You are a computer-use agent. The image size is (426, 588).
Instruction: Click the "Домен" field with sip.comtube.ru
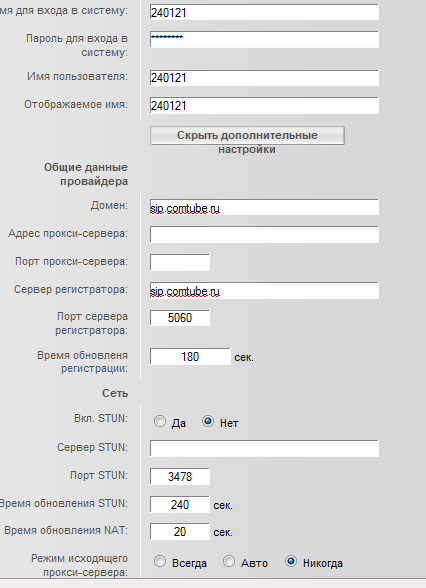tap(264, 207)
